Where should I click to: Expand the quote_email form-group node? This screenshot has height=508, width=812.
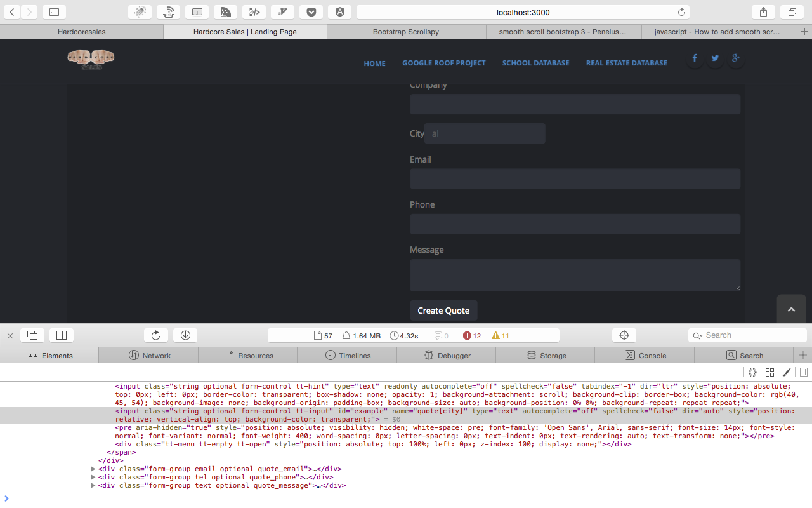[93, 469]
